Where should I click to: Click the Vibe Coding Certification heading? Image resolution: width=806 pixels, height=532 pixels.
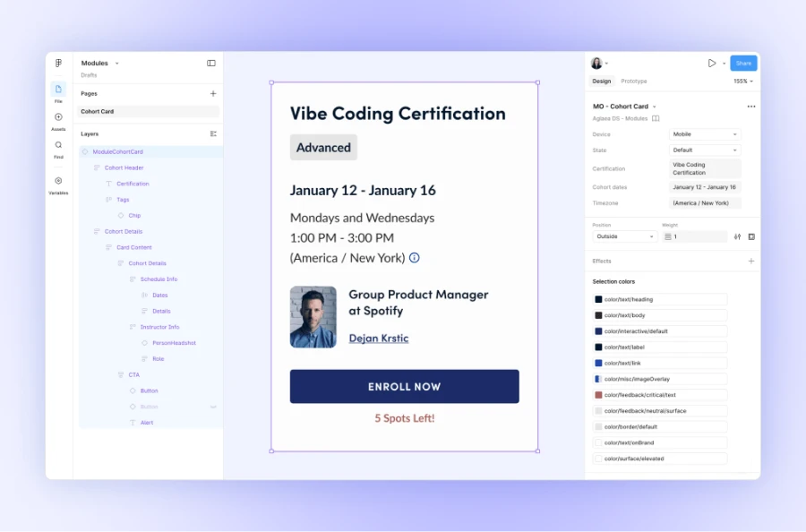coord(398,114)
